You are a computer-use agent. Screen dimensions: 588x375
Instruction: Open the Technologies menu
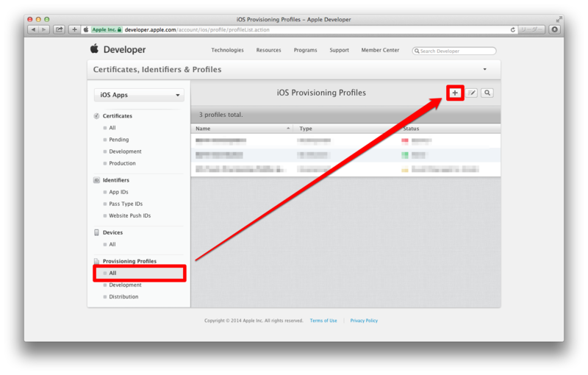click(x=227, y=50)
